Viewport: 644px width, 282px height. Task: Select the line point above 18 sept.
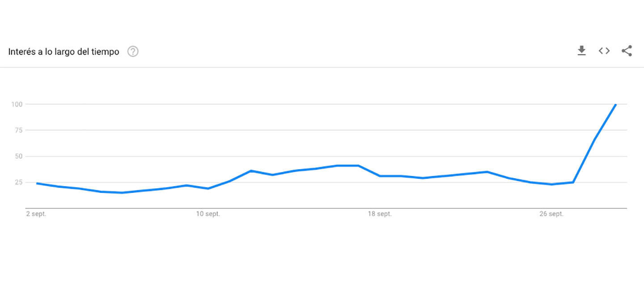(x=380, y=176)
